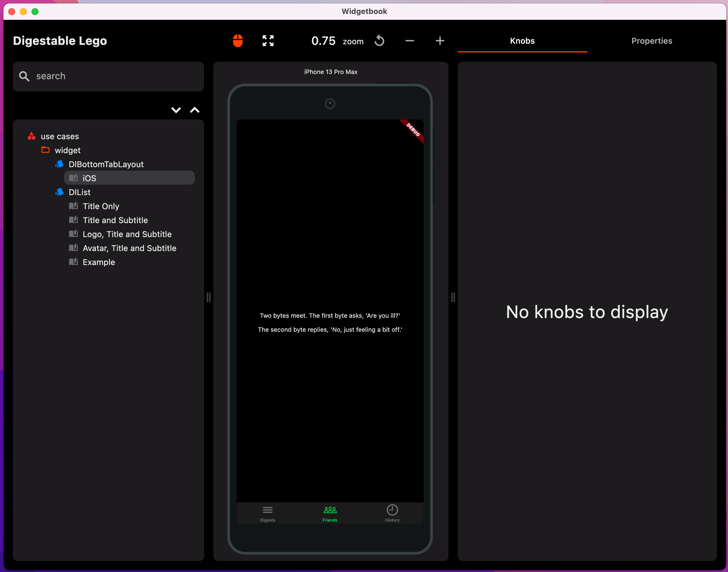Select the Knobs tab

tap(522, 41)
